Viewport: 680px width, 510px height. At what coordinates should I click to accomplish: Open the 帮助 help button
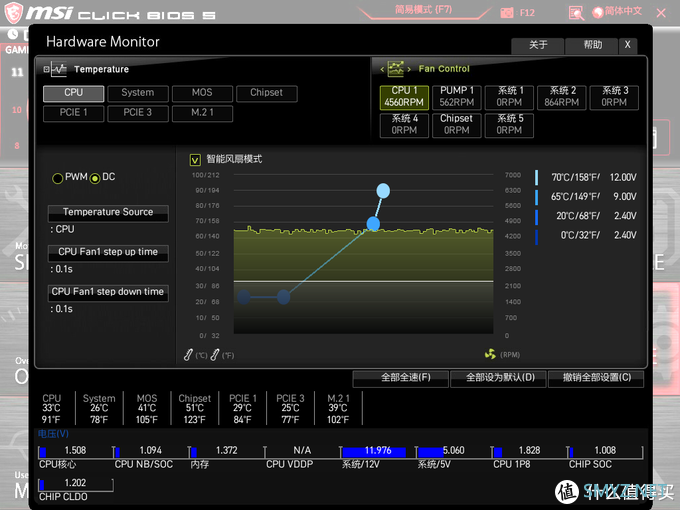click(x=592, y=45)
